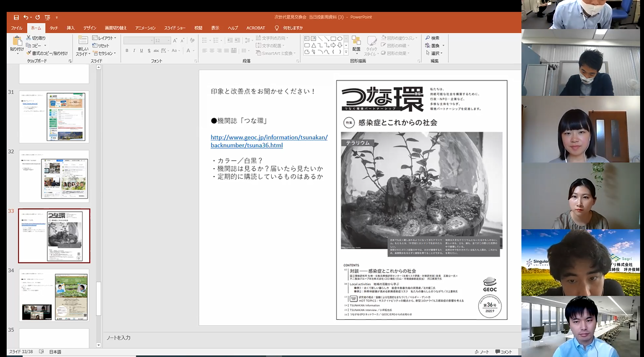Viewport: 644px width, 357px height.
Task: Switch to the Animations (アニメーション) tab
Action: tap(145, 28)
